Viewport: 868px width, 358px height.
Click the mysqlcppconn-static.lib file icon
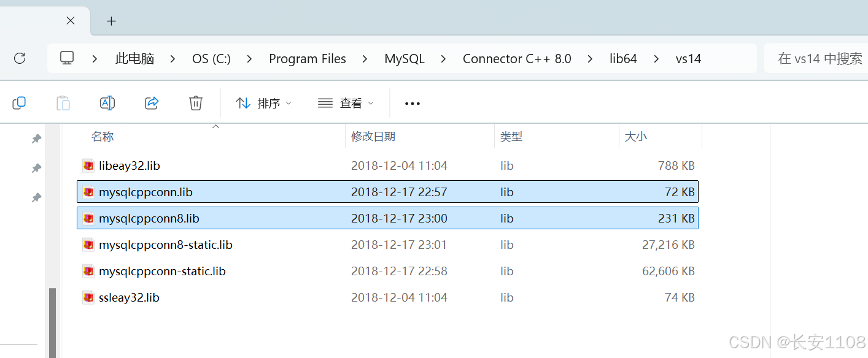click(88, 271)
